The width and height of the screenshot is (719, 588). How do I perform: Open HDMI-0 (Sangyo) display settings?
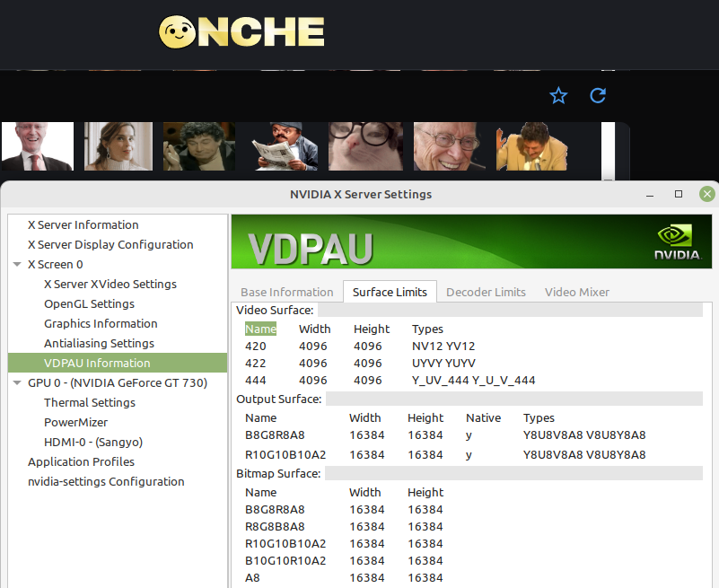(93, 442)
